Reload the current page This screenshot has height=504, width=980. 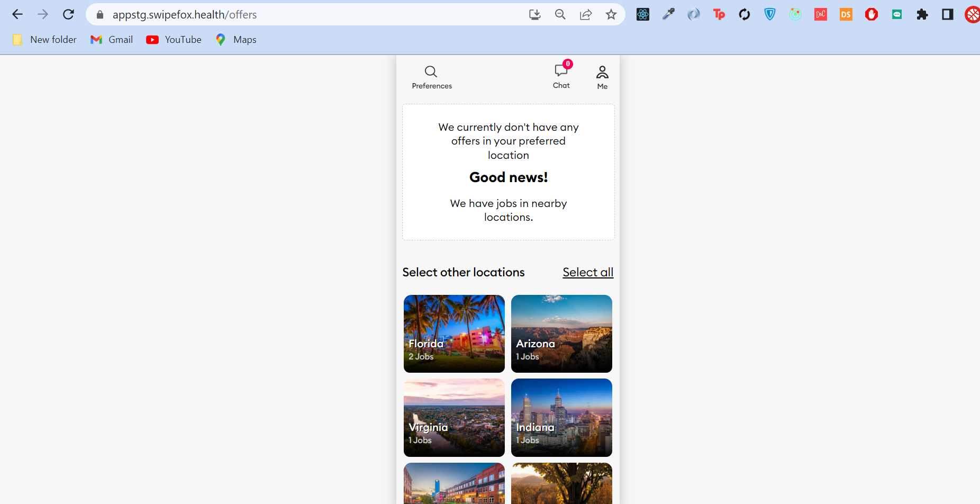click(68, 14)
